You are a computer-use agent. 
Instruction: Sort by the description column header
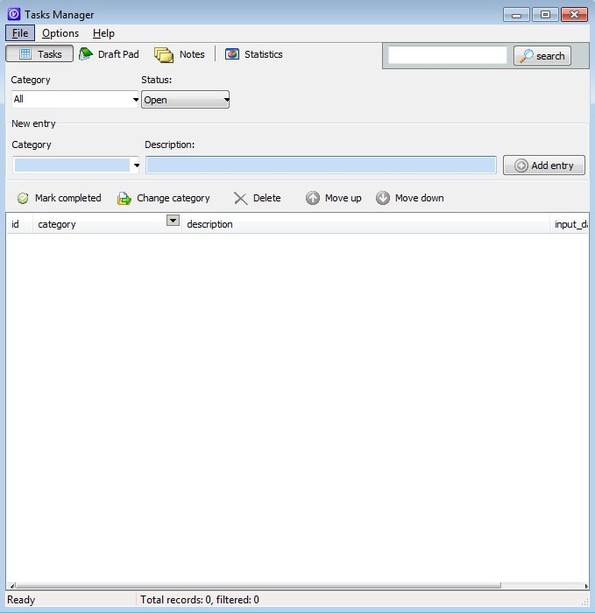366,224
